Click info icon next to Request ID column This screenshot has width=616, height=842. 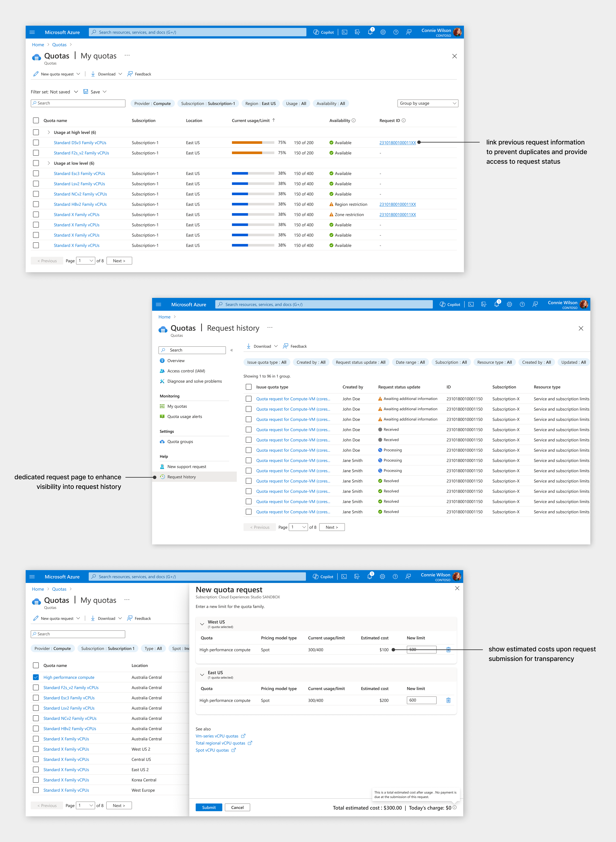(403, 121)
